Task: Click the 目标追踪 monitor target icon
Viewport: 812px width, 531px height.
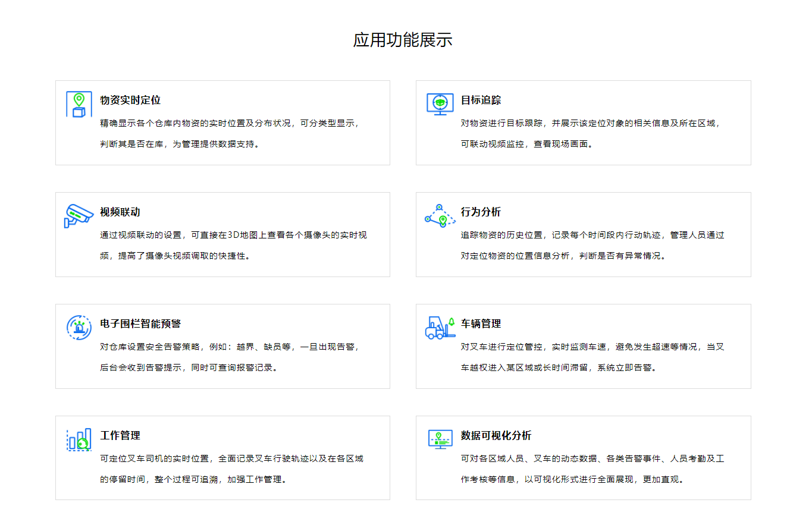Action: 440,103
